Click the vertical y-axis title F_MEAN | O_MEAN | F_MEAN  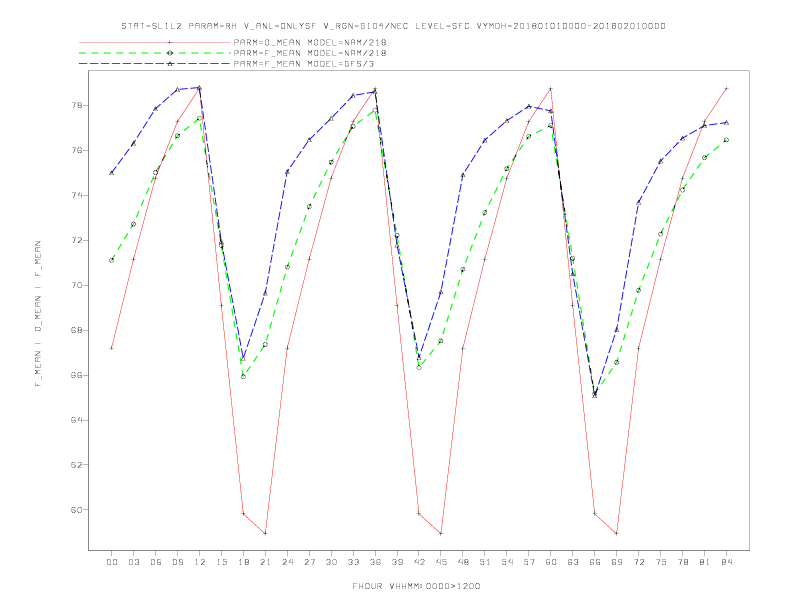(38, 314)
